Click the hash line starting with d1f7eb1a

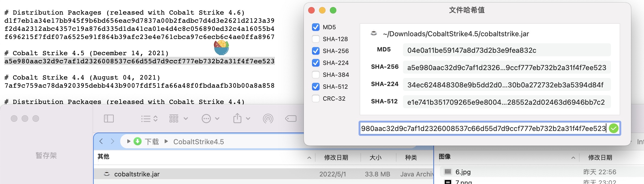(x=139, y=21)
